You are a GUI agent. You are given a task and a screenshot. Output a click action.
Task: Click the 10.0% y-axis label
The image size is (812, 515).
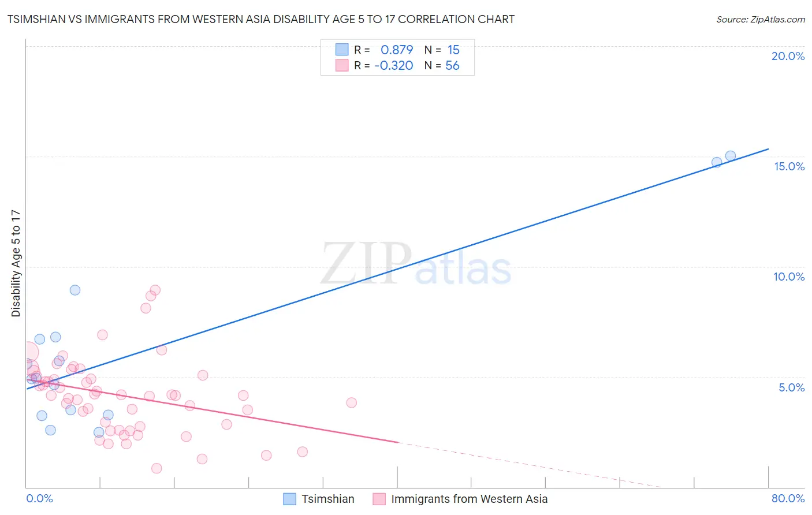[x=789, y=277]
